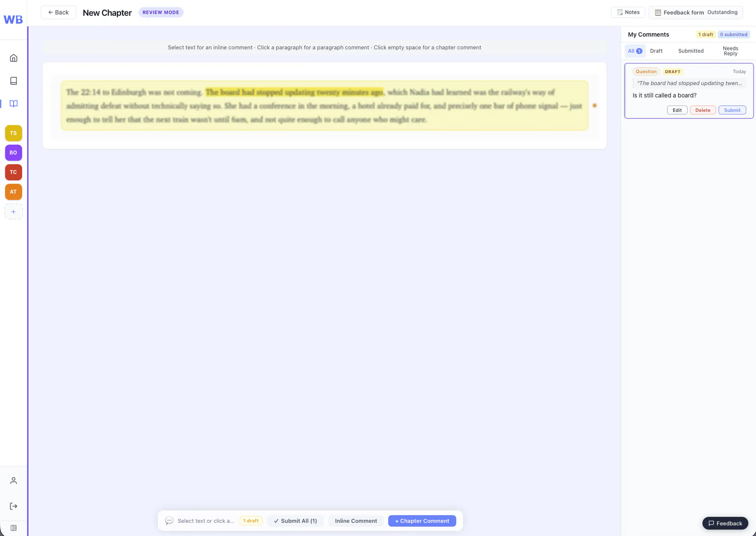The height and width of the screenshot is (536, 756).
Task: Switch to the Needs Reply tab
Action: tap(730, 51)
